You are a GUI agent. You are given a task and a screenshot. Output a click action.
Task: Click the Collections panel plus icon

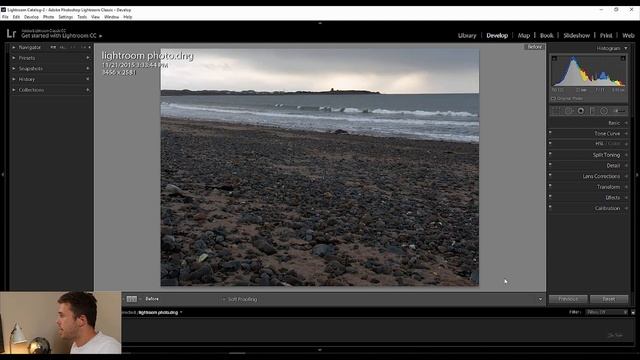click(x=88, y=90)
